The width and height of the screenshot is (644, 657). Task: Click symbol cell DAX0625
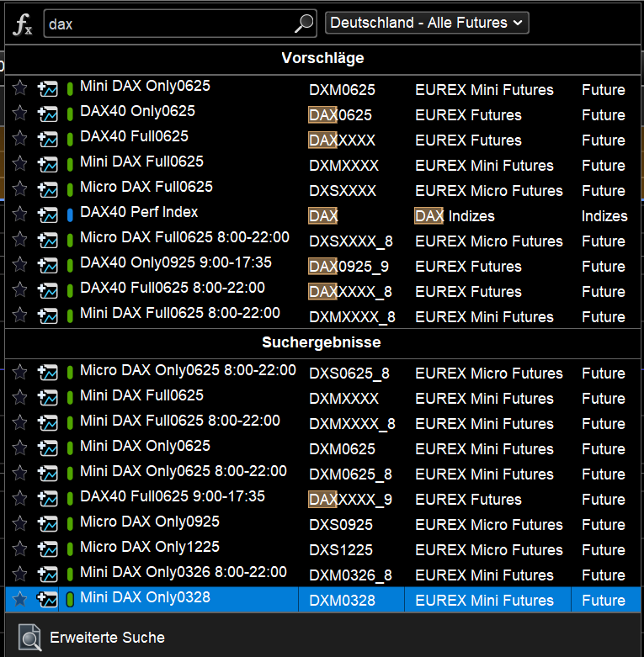coord(340,114)
